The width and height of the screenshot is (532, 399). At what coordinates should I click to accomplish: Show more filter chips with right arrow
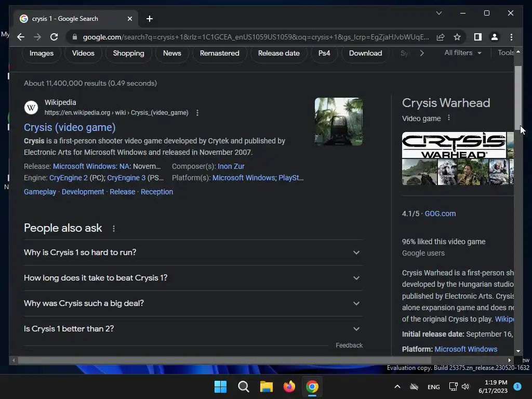tap(422, 54)
